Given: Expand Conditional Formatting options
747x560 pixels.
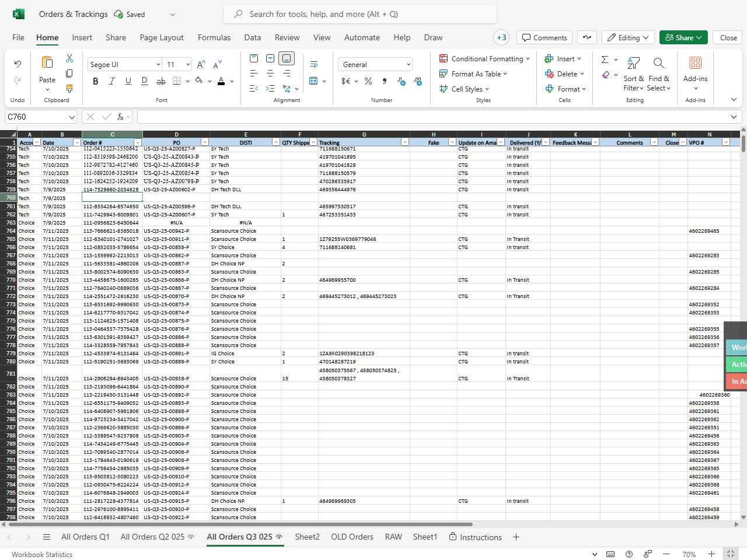Looking at the screenshot, I should (x=484, y=58).
